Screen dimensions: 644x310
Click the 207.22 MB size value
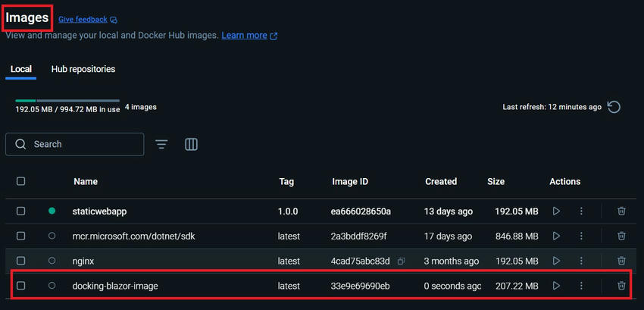coord(517,285)
